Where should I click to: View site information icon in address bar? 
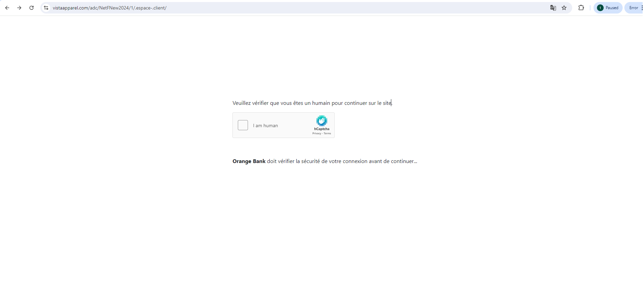click(x=46, y=8)
